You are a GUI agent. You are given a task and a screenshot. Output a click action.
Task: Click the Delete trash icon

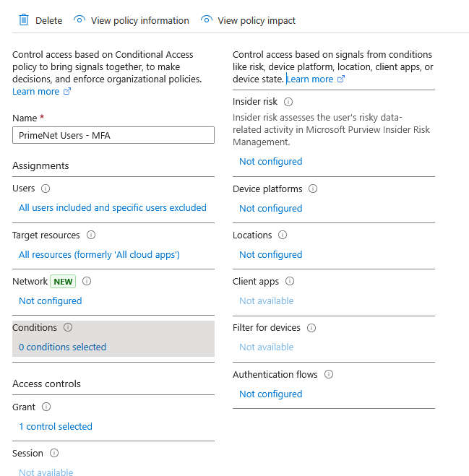pyautogui.click(x=24, y=20)
